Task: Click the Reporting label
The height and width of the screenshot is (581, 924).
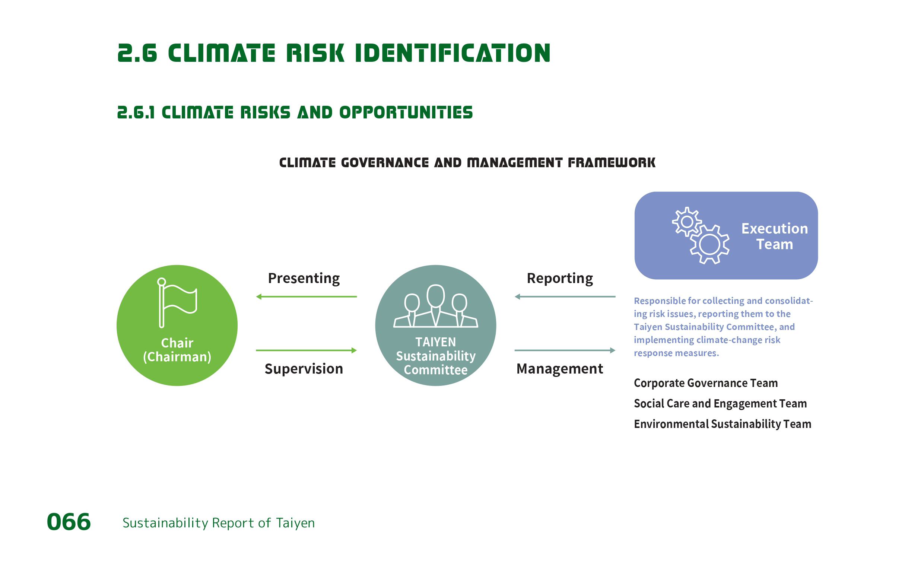Action: point(559,278)
